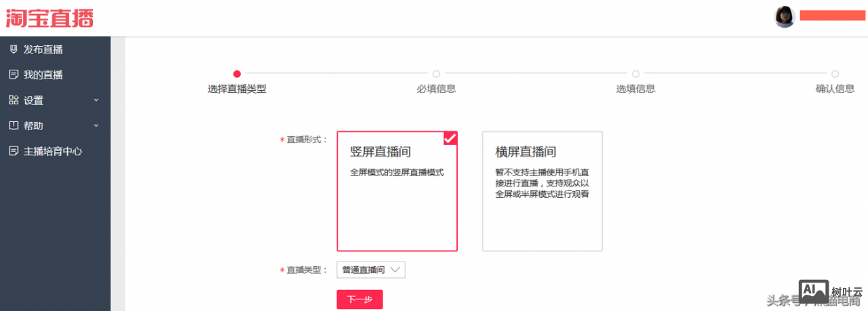Open the 普通直播间 type dropdown
Image resolution: width=868 pixels, height=311 pixels.
tap(371, 270)
